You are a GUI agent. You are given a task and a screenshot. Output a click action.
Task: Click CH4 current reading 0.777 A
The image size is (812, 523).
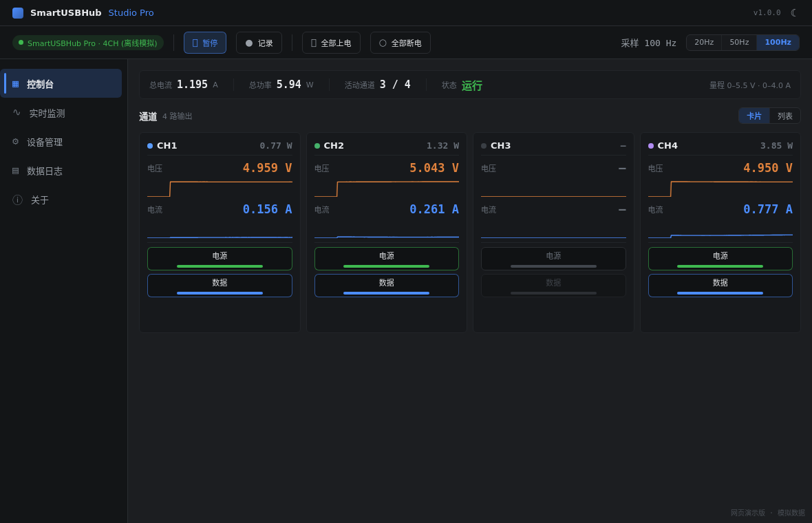[767, 209]
